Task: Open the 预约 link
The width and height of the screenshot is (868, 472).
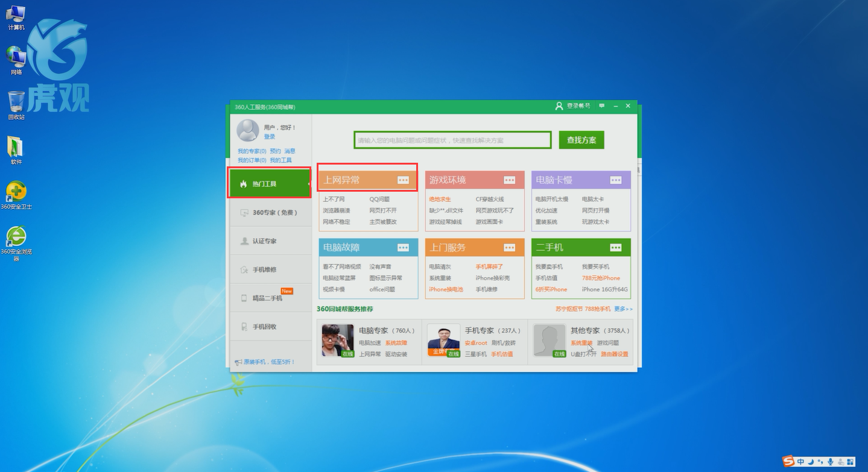Action: tap(275, 151)
